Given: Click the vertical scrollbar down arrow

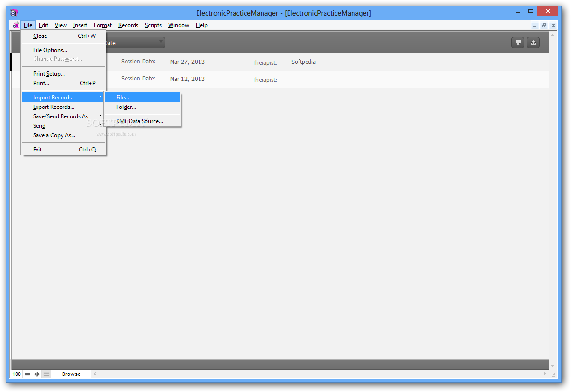Looking at the screenshot, I should (553, 365).
